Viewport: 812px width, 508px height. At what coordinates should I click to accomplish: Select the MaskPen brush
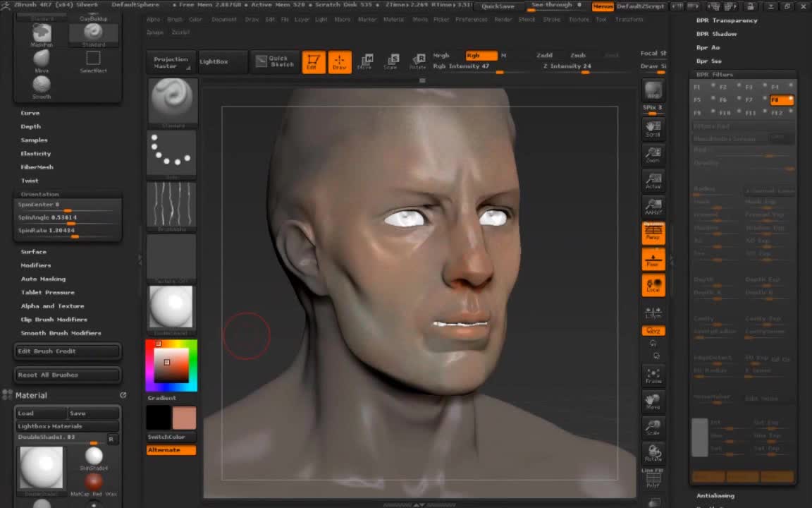pyautogui.click(x=42, y=35)
